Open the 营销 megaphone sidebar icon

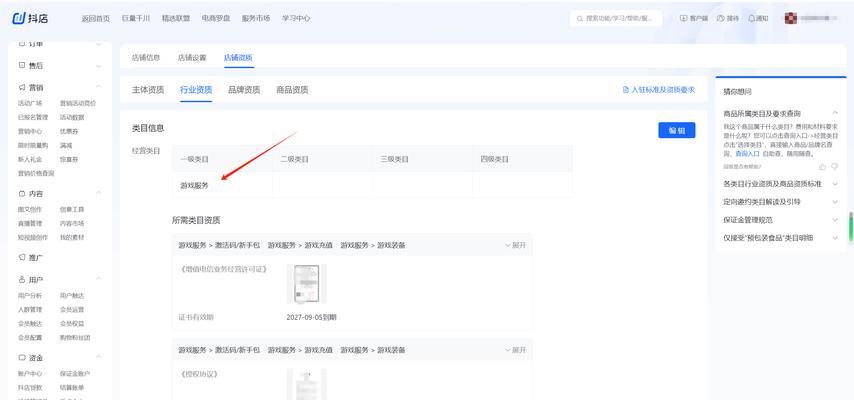(x=22, y=87)
